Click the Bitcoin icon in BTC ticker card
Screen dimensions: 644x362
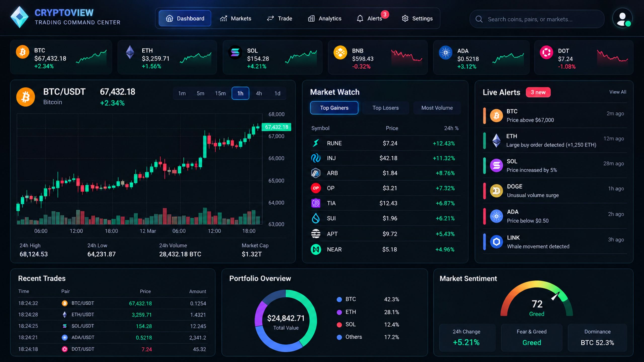23,52
